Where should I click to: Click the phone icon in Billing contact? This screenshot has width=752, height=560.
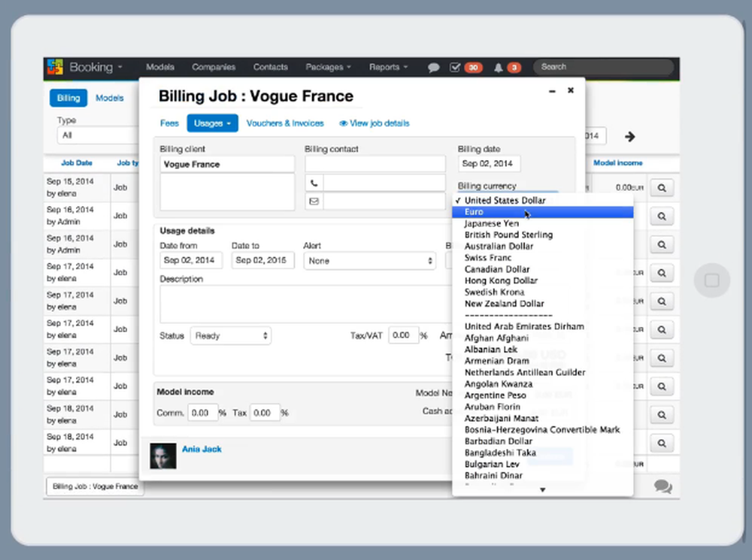(314, 183)
